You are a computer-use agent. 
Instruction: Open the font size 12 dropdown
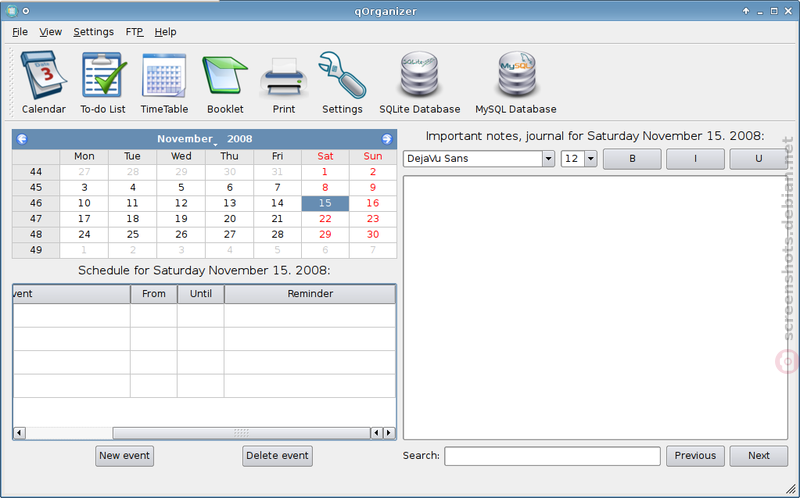tap(579, 159)
